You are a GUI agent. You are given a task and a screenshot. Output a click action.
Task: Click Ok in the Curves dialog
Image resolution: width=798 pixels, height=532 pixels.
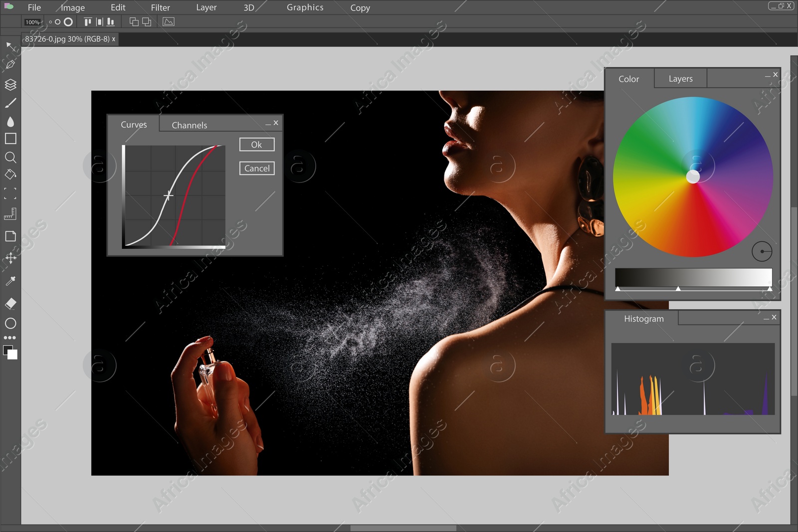[x=257, y=145]
